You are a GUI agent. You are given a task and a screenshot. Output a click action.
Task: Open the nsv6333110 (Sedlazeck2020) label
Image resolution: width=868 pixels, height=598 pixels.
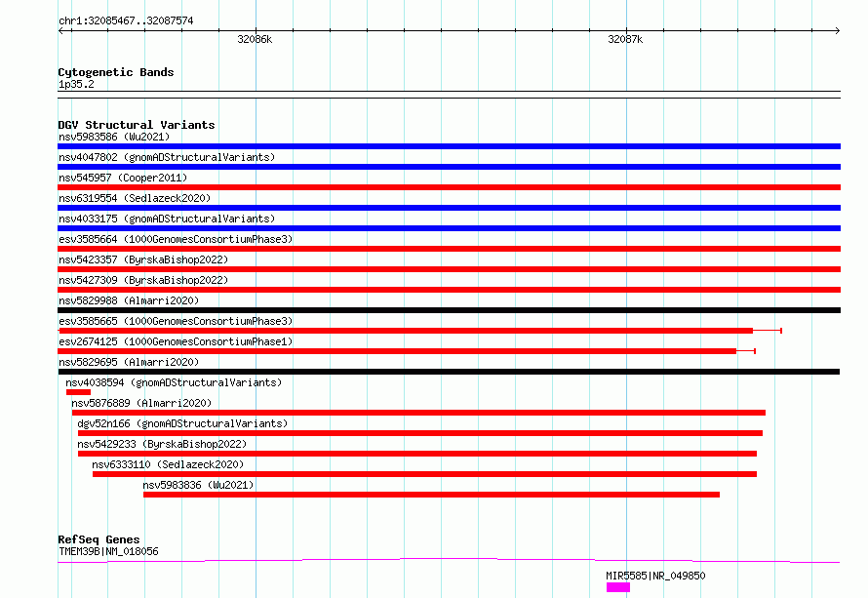click(168, 464)
